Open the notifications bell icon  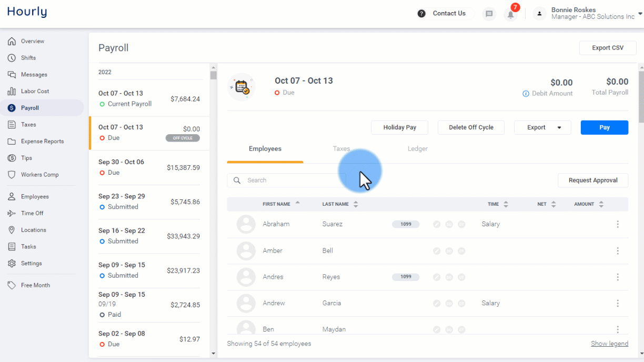[510, 14]
